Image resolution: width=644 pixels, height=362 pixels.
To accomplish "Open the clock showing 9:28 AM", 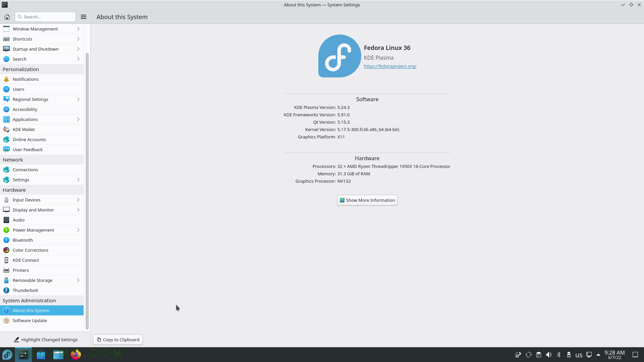I will [x=614, y=355].
